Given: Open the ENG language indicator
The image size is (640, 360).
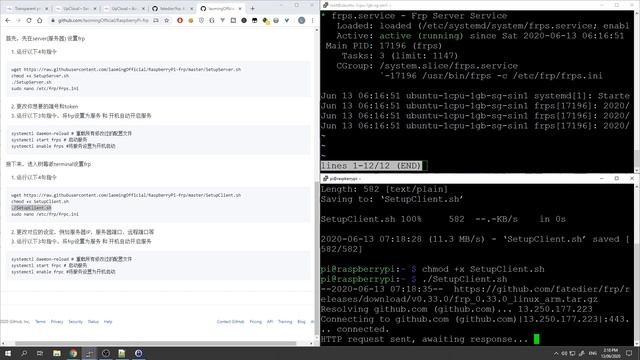Looking at the screenshot, I should 593,353.
